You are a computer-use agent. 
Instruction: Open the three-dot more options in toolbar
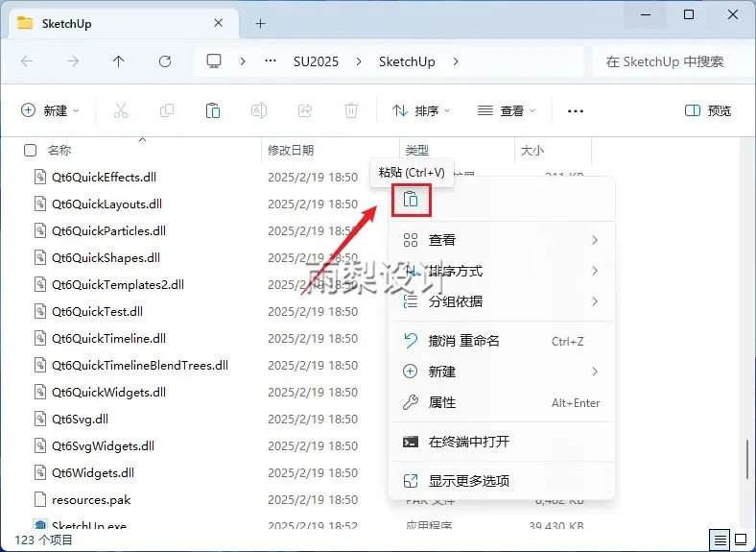[x=576, y=111]
